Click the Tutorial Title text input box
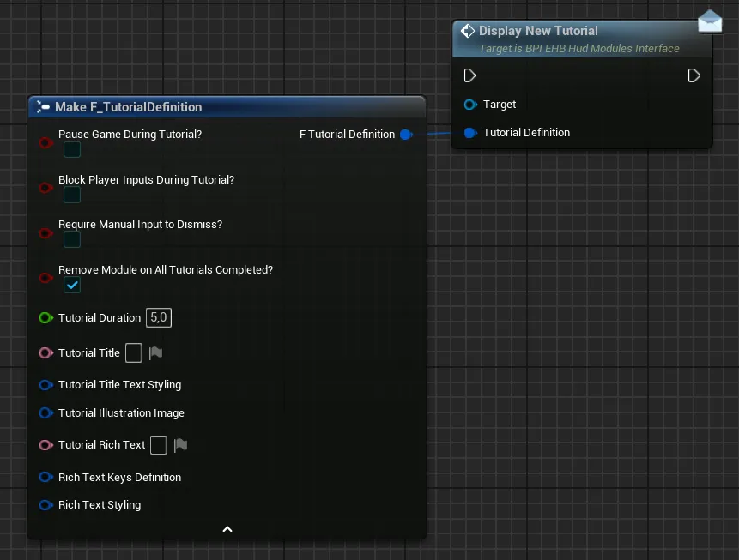 [x=134, y=352]
